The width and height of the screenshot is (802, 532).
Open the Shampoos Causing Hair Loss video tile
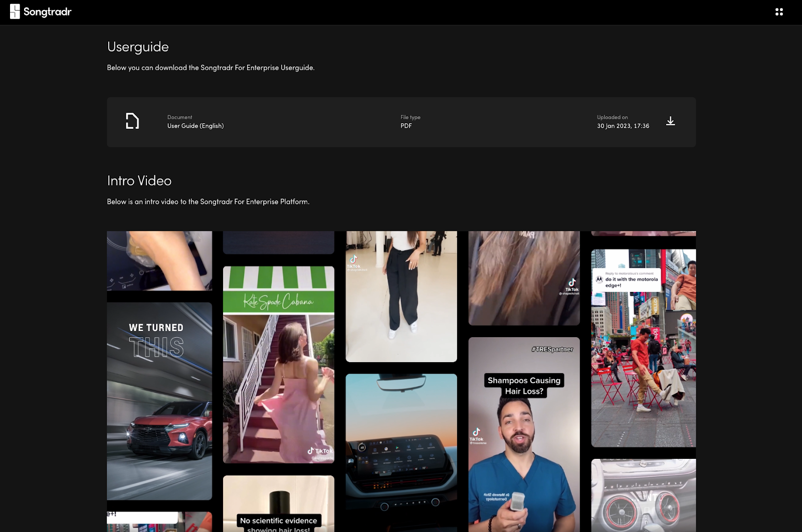point(524,434)
